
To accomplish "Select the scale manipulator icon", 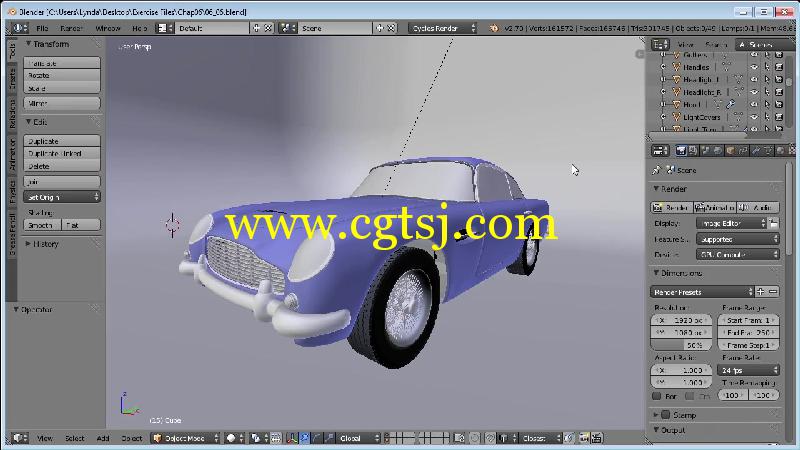I will pos(329,438).
